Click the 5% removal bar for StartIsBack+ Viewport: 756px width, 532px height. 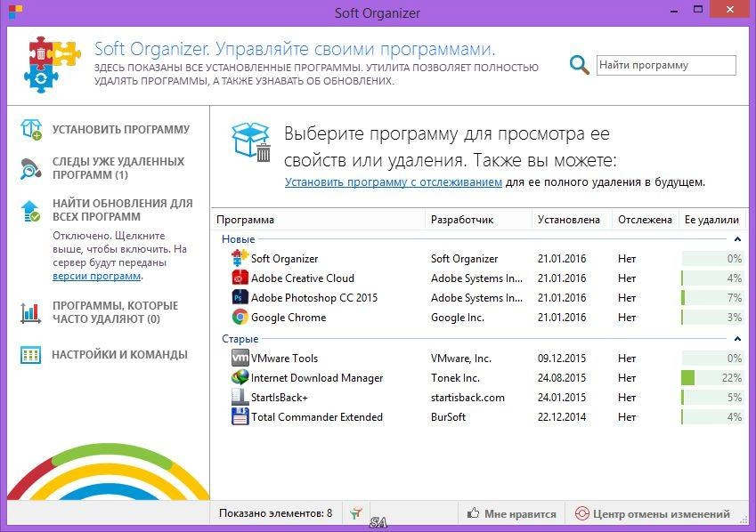[x=712, y=397]
